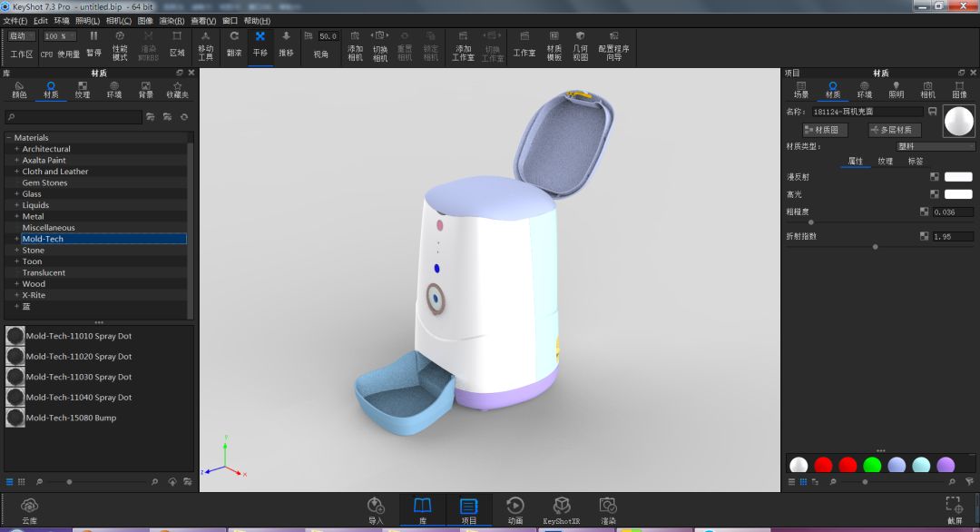Image resolution: width=980 pixels, height=532 pixels.
Task: Open the 相机(C) menu
Action: pyautogui.click(x=119, y=21)
